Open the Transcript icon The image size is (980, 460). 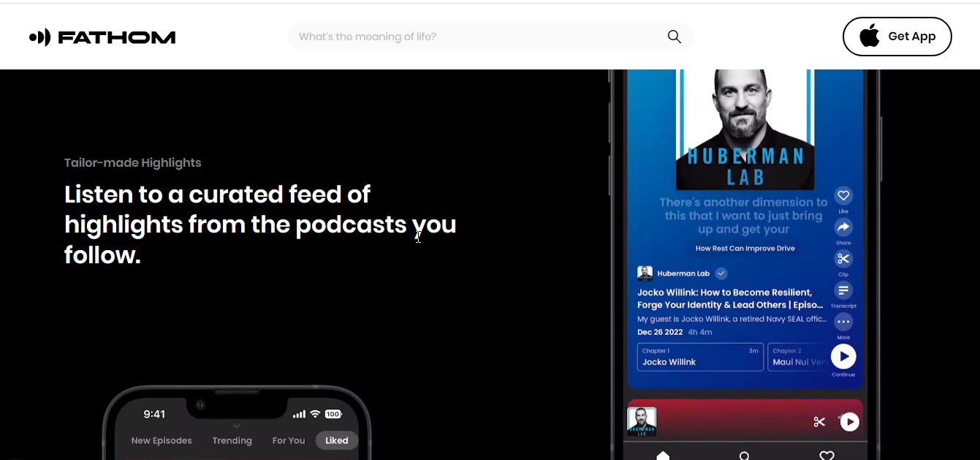click(843, 290)
